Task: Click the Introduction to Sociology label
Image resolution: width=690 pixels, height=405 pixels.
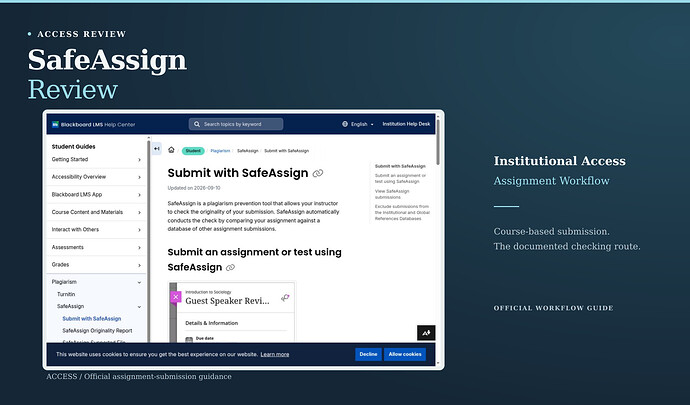Action: [208, 292]
